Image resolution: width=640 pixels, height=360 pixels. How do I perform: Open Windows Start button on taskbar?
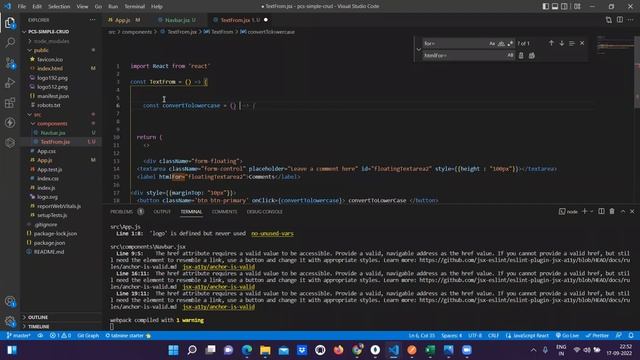(x=173, y=350)
